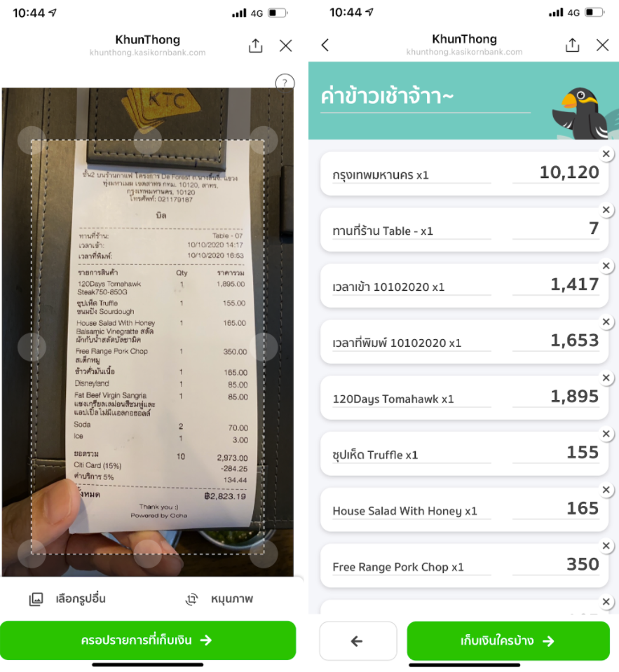This screenshot has width=619, height=672.
Task: Tap the share icon on right screen
Action: click(572, 45)
